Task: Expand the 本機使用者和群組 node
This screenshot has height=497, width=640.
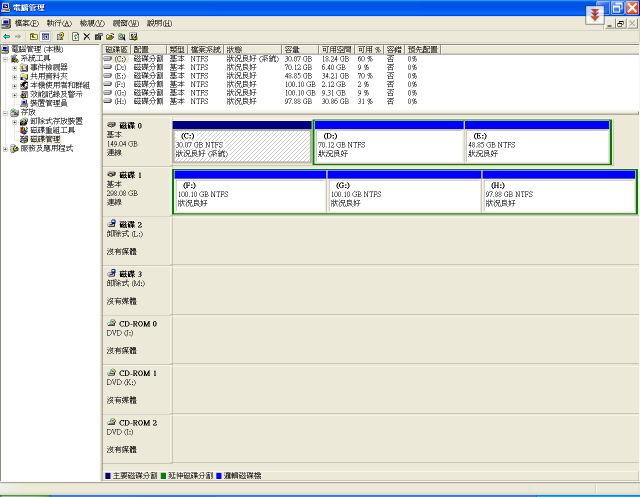Action: (15, 86)
